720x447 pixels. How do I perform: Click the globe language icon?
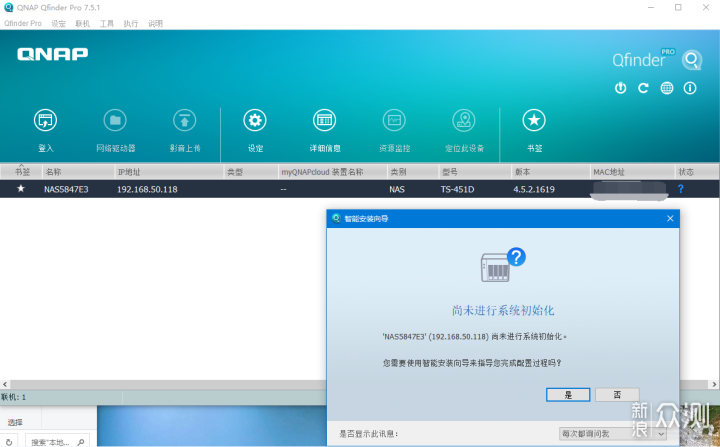point(667,88)
